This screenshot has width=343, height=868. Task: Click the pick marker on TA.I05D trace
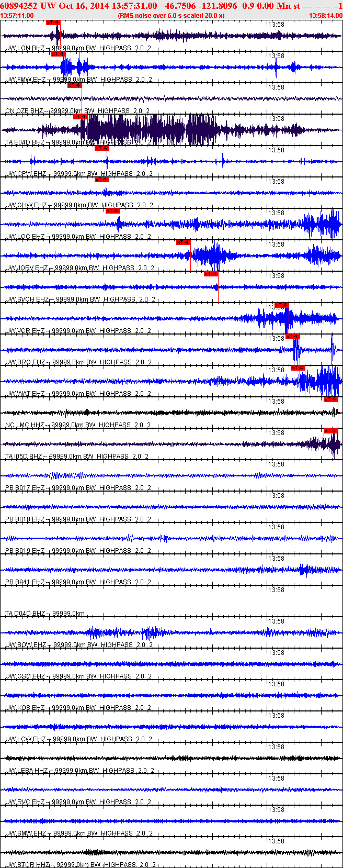(331, 431)
